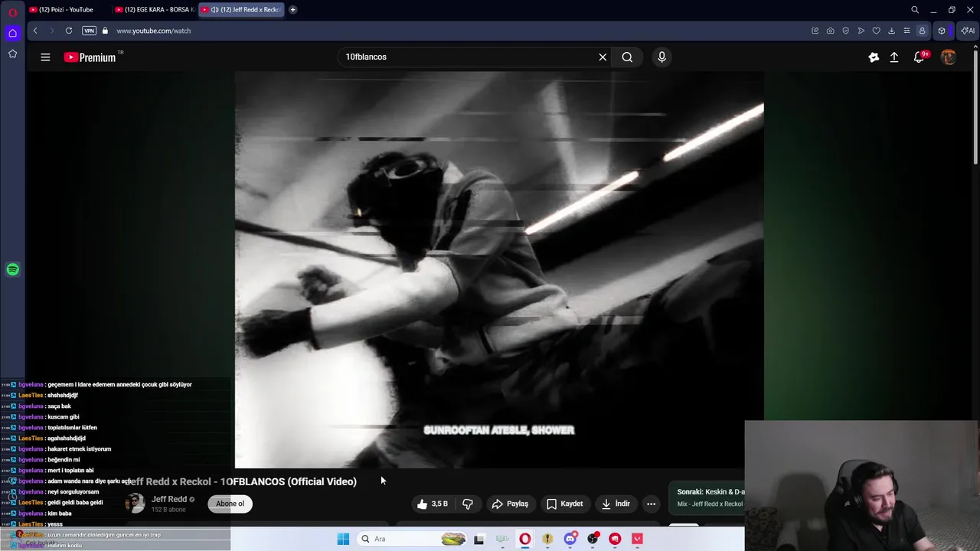Open Jeff Redd channel avatar
980x551 pixels.
[x=136, y=503]
